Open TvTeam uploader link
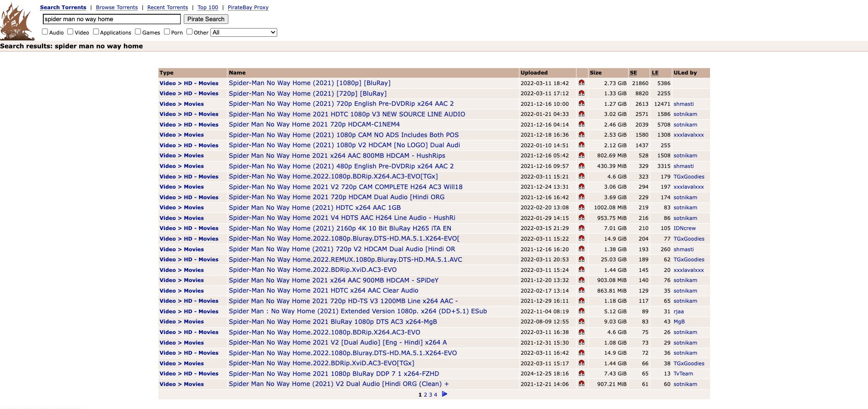The image size is (868, 409). (x=683, y=374)
